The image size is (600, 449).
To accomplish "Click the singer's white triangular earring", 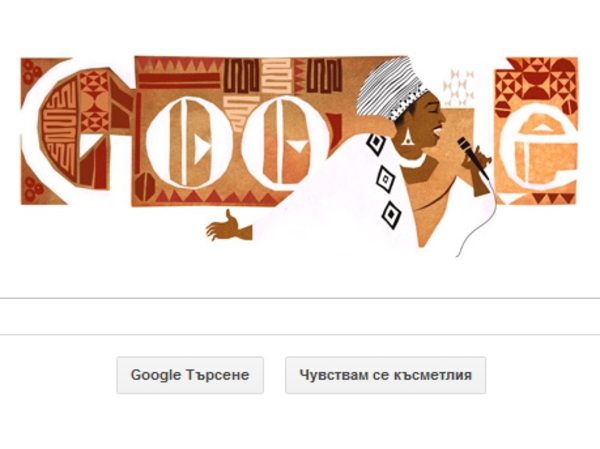I will [406, 137].
